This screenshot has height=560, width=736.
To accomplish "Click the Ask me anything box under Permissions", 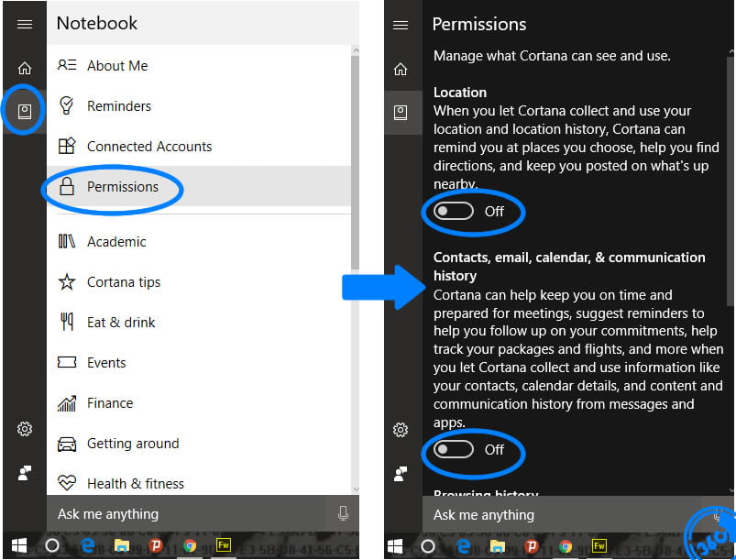I will coord(550,515).
